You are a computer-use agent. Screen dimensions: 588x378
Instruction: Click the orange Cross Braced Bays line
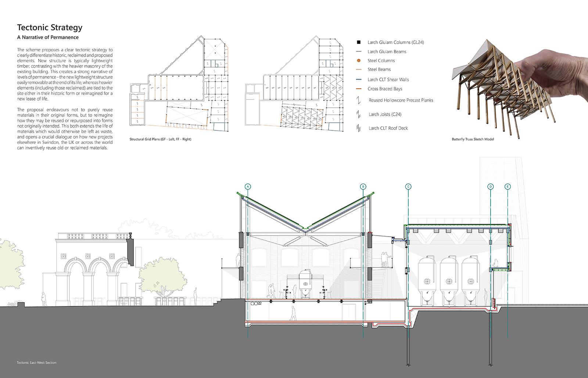tap(358, 89)
